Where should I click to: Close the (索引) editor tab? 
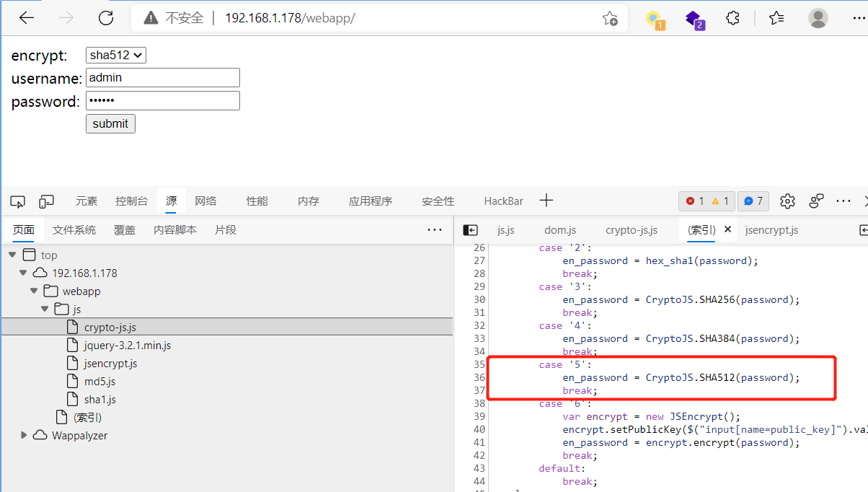click(x=727, y=229)
